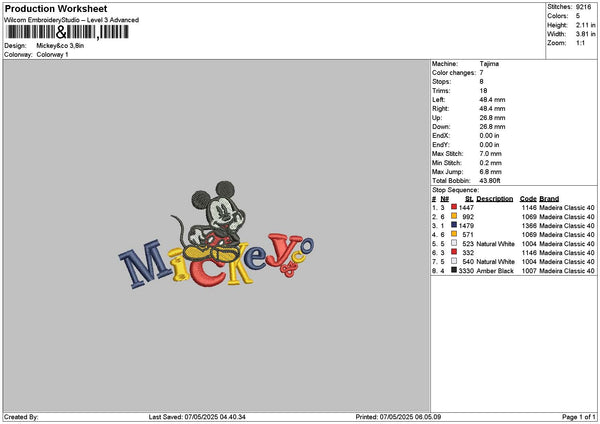Click the Height value '2.11 in'
This screenshot has width=600, height=424.
[585, 25]
